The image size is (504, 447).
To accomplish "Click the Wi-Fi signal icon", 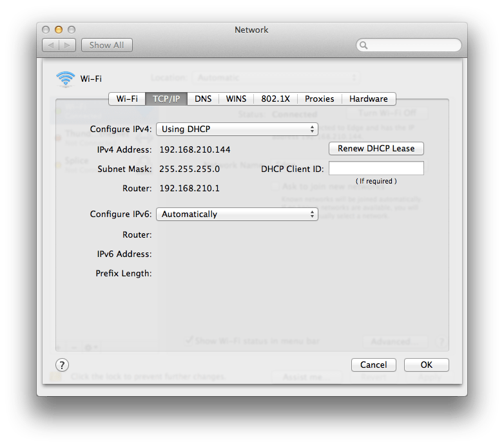I will click(66, 79).
